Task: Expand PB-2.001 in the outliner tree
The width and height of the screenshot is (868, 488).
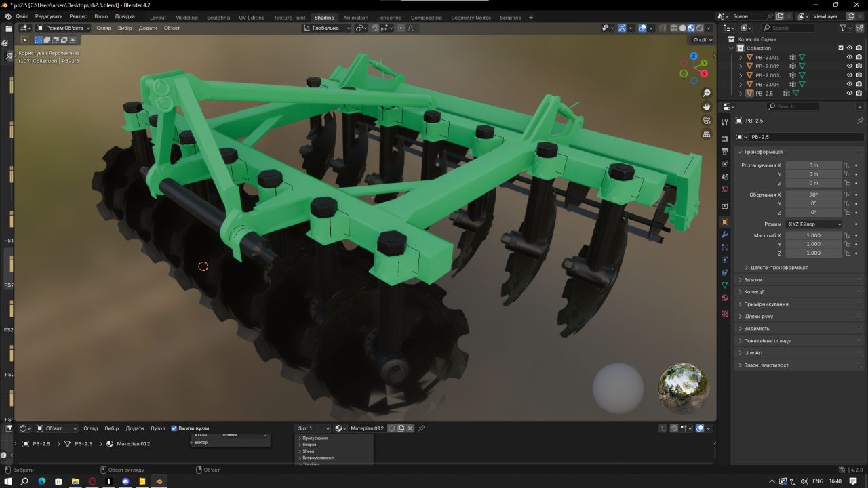Action: pyautogui.click(x=741, y=58)
